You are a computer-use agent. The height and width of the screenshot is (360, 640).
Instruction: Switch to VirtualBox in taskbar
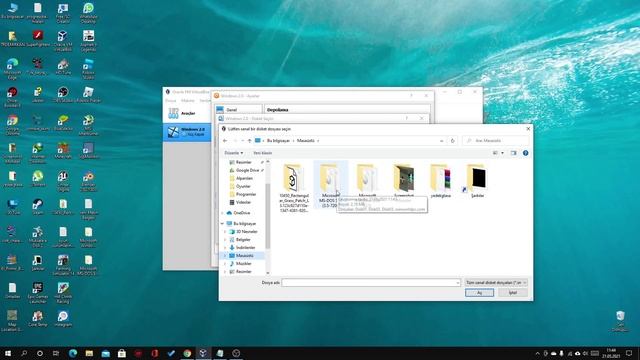(x=203, y=353)
